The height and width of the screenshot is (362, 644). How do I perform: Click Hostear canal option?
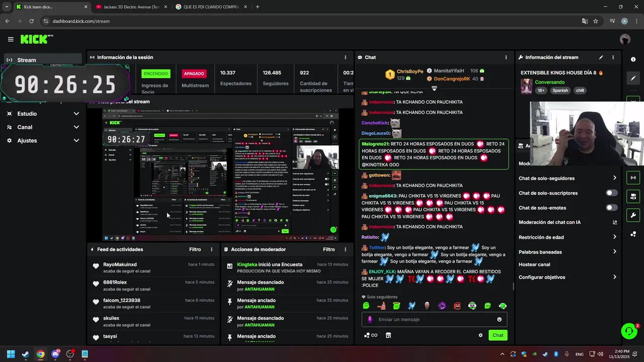point(534,264)
